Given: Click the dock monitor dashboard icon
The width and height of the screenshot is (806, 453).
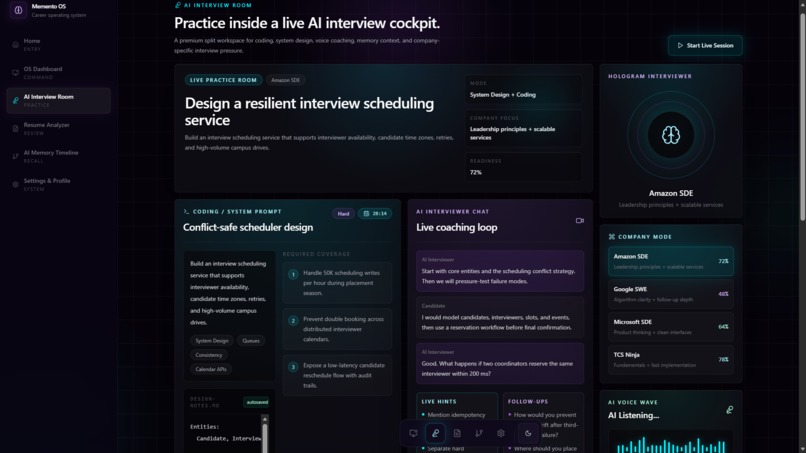Looking at the screenshot, I should tap(413, 433).
